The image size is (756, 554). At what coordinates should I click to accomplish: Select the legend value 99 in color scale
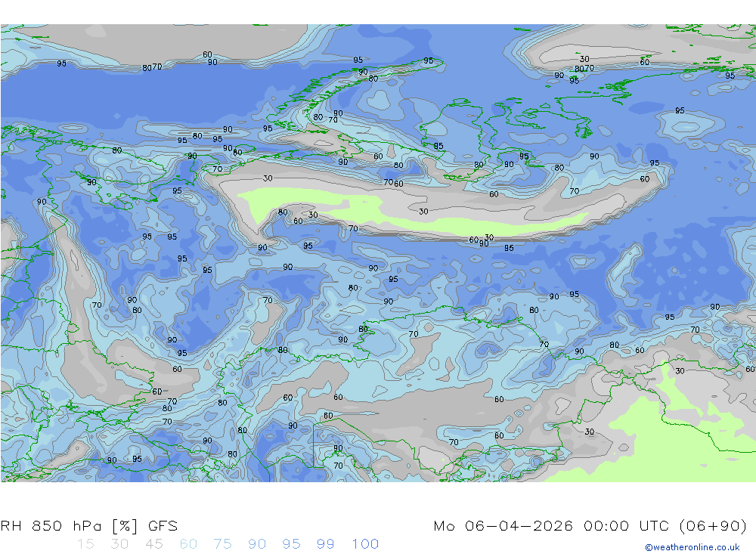(x=325, y=544)
